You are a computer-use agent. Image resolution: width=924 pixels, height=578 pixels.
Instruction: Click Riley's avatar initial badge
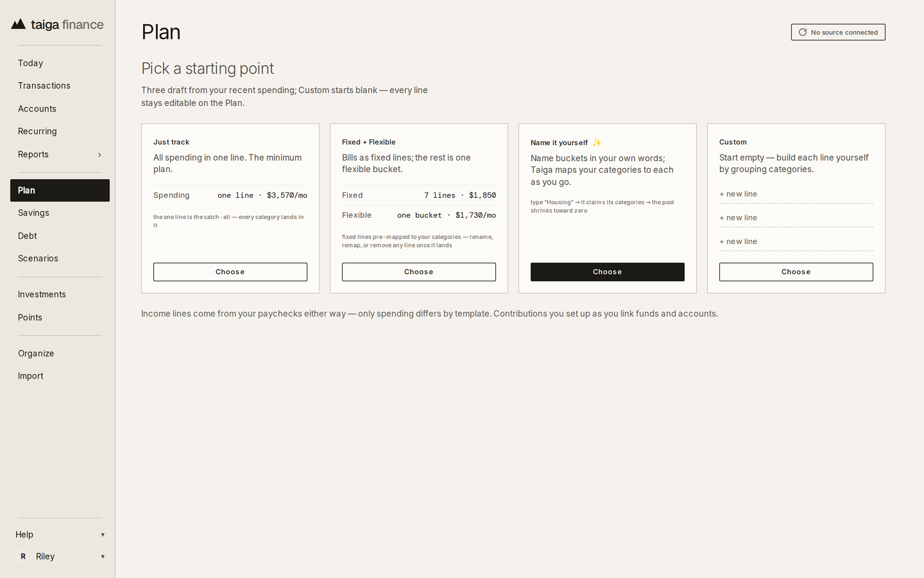point(23,556)
